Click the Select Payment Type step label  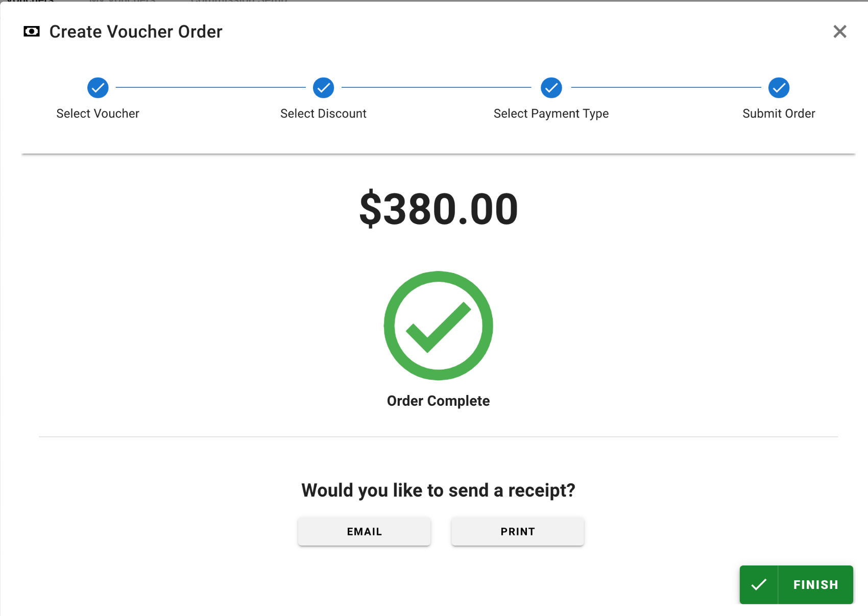[x=551, y=113]
